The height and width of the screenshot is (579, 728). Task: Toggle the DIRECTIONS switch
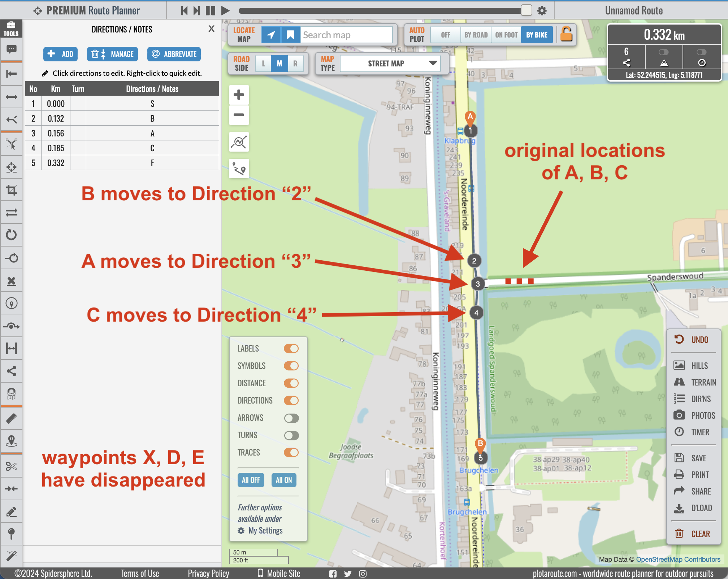[x=291, y=400]
